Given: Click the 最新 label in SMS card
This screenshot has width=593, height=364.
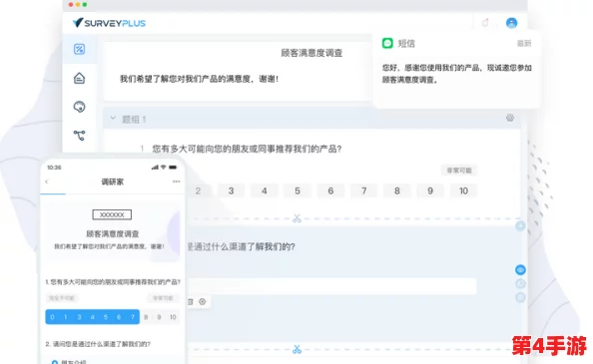Looking at the screenshot, I should (x=524, y=44).
